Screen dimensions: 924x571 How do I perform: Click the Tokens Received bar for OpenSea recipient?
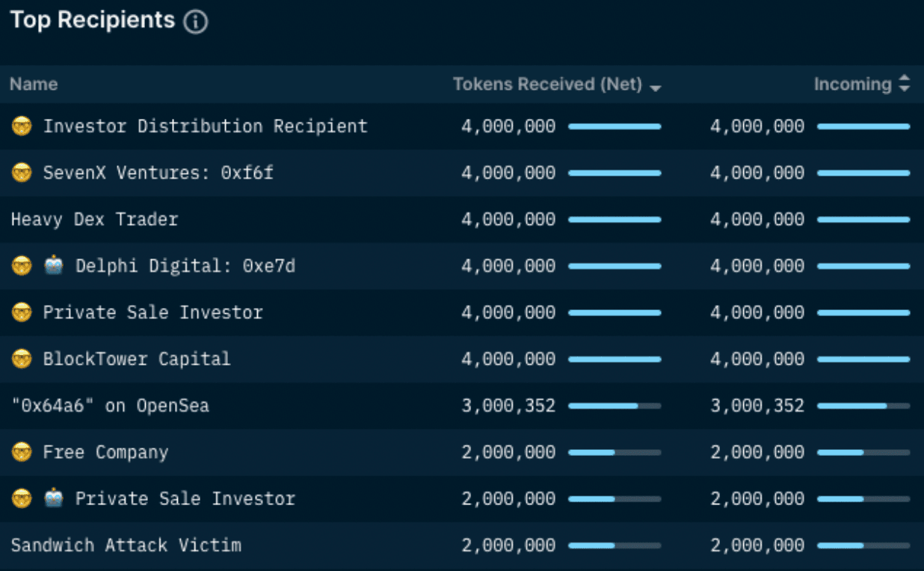pos(615,406)
